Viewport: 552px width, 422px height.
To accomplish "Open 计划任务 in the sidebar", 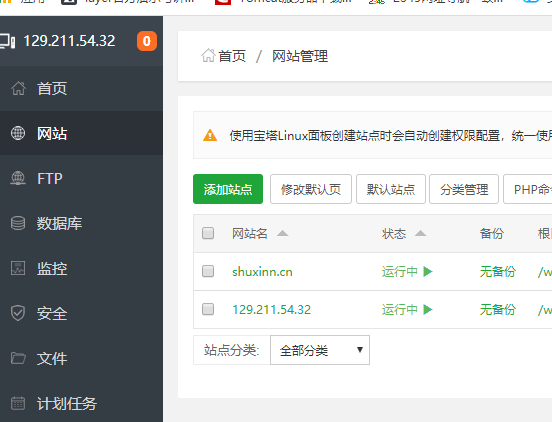I will click(81, 403).
